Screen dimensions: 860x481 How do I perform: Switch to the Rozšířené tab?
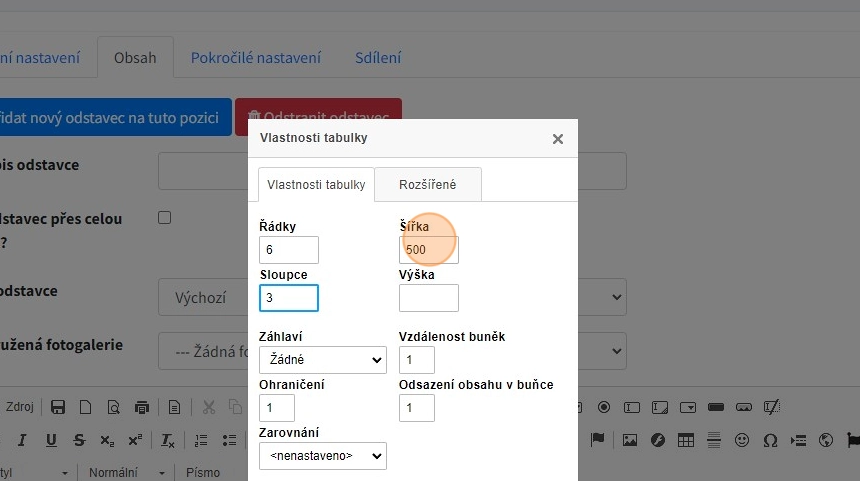(x=428, y=185)
